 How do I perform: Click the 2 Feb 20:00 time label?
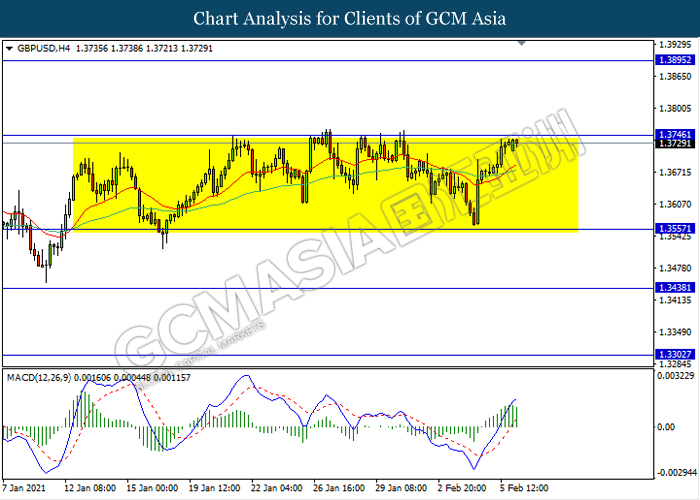pyautogui.click(x=462, y=488)
